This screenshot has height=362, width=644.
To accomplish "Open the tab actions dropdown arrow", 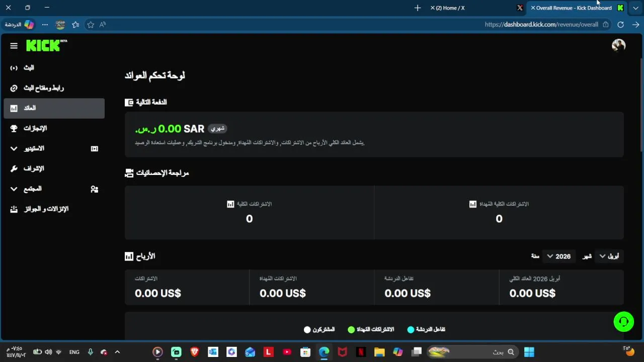I will click(636, 8).
